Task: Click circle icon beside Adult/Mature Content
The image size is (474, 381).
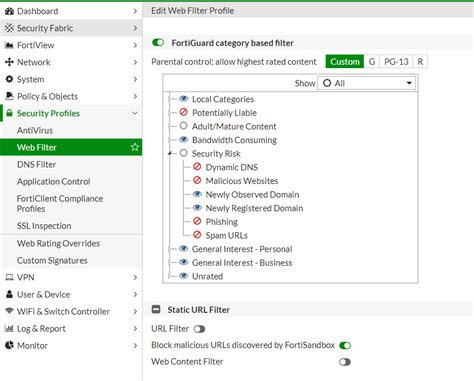Action: click(183, 126)
